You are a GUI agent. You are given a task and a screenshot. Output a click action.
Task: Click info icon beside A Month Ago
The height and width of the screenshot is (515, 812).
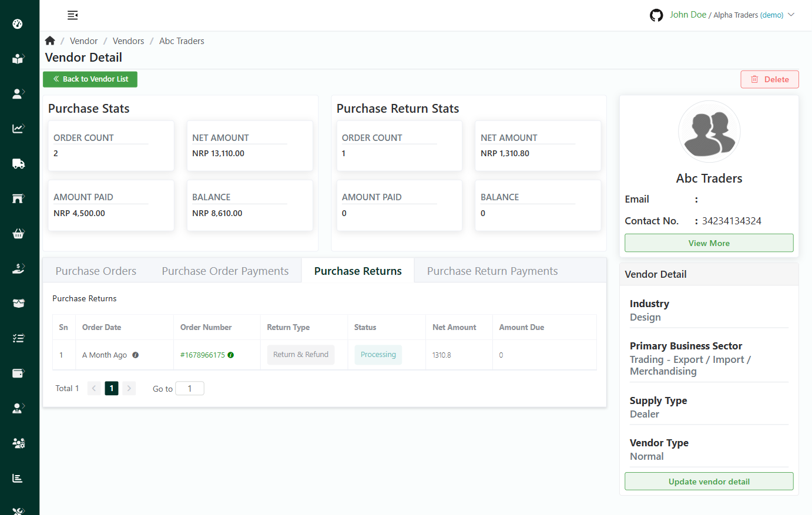[136, 355]
